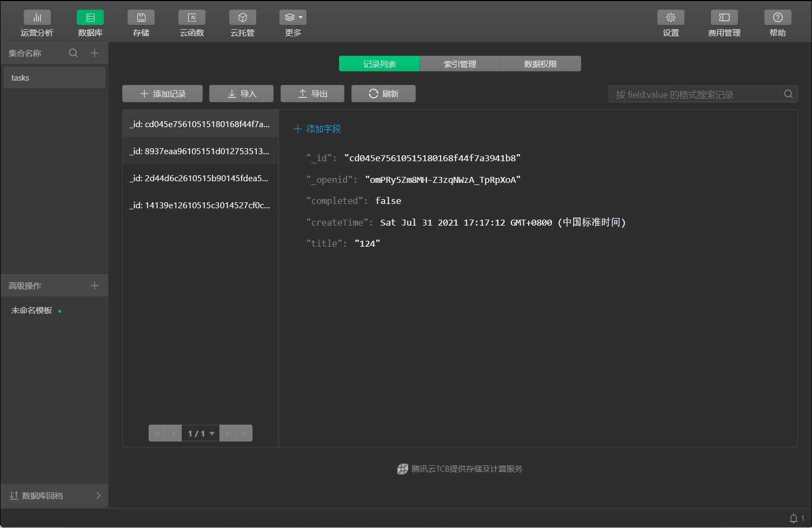This screenshot has height=528, width=812.
Task: Click the _id value cd045e75610515180168f44f7a3941b8
Action: [x=432, y=158]
